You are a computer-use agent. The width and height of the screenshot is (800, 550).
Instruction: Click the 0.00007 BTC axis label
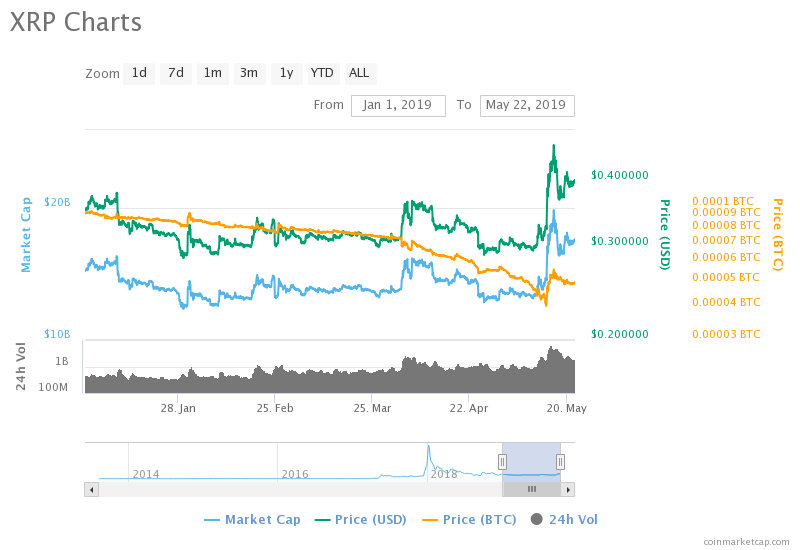(726, 240)
